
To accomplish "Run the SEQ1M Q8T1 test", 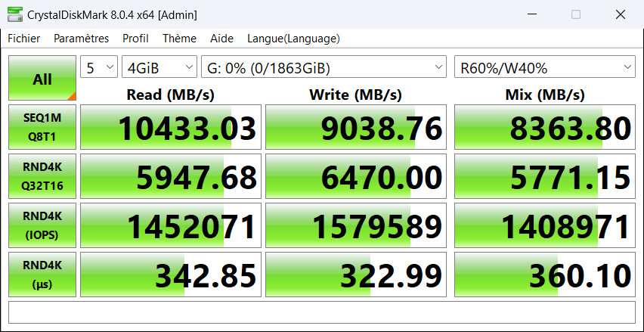I will coord(42,127).
